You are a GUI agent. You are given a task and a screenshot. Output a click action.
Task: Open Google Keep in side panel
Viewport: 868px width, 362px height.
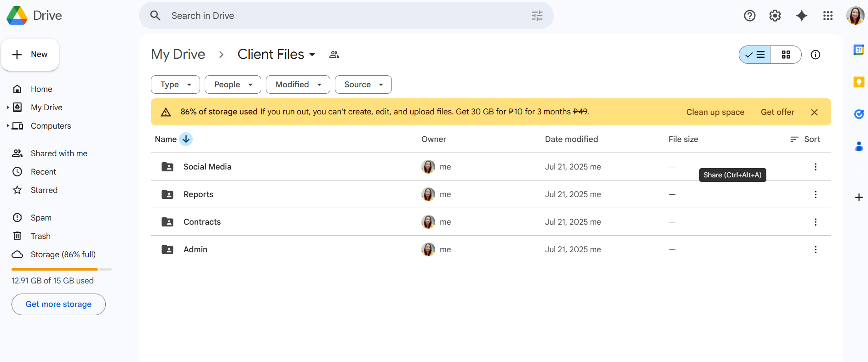859,82
